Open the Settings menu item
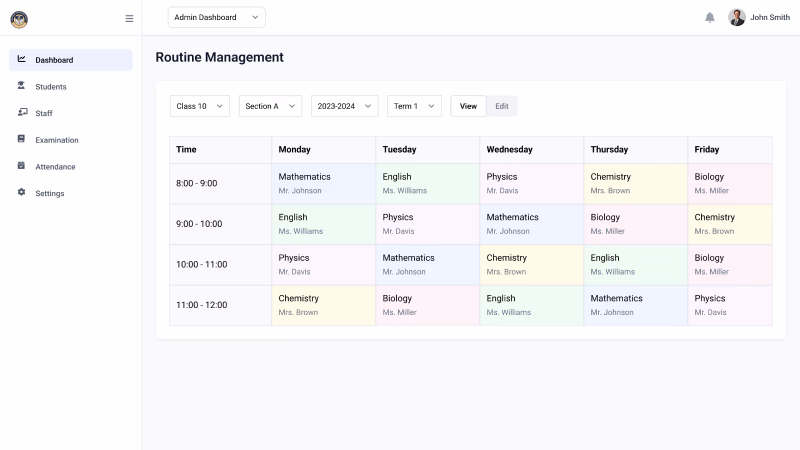800x450 pixels. pyautogui.click(x=71, y=193)
